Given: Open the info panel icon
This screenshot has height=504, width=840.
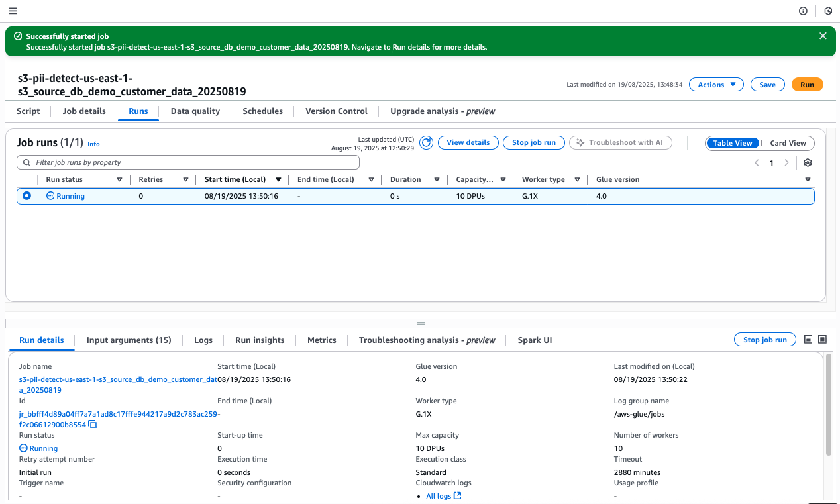Looking at the screenshot, I should coord(803,11).
